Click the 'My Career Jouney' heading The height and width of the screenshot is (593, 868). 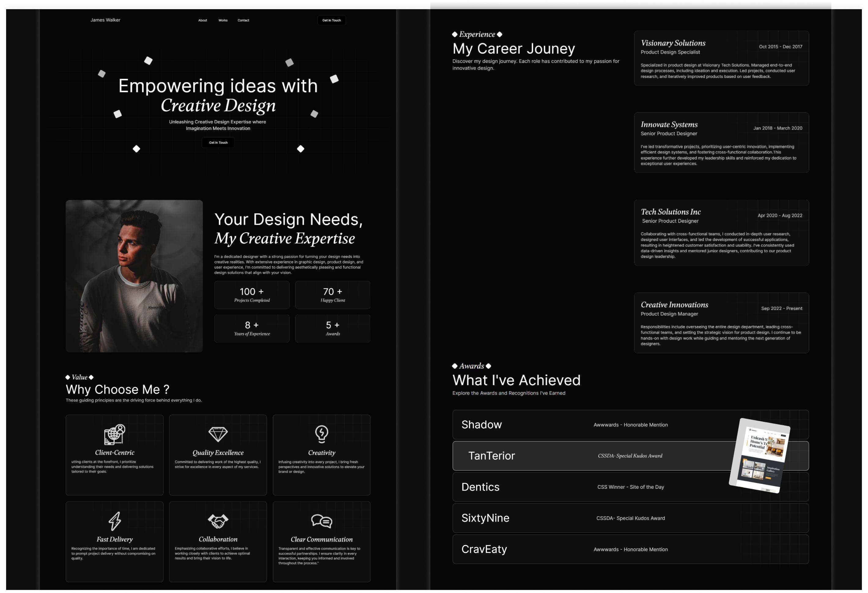(513, 49)
